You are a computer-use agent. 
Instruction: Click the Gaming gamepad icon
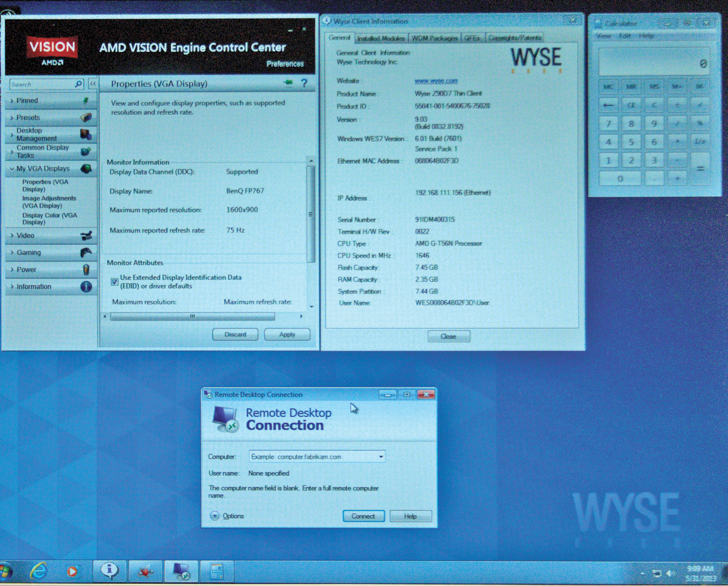pos(87,252)
